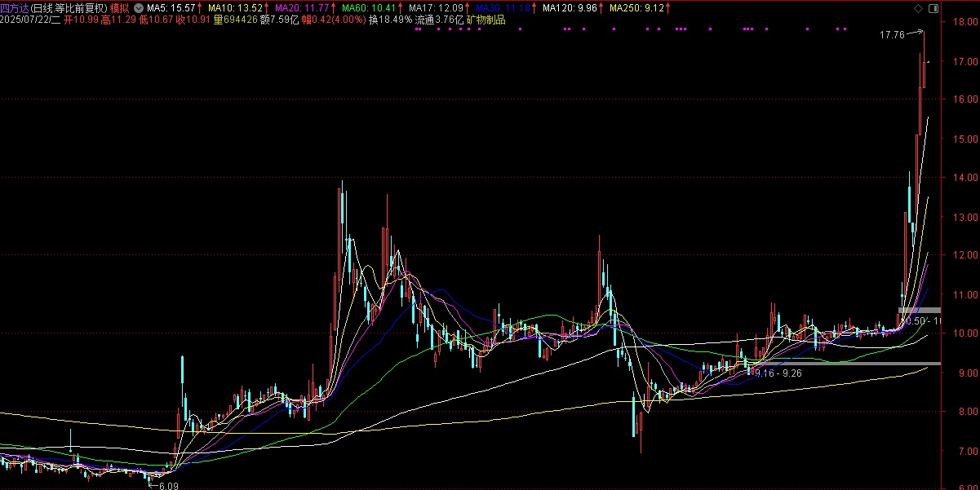Click the open price 开10.99 value
980x490 pixels.
[x=81, y=20]
